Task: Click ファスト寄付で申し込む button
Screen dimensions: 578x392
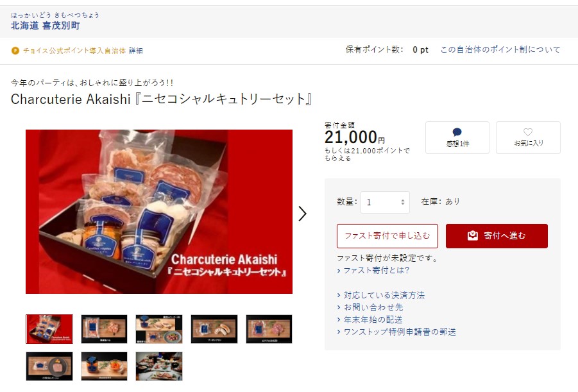Action: coord(387,236)
